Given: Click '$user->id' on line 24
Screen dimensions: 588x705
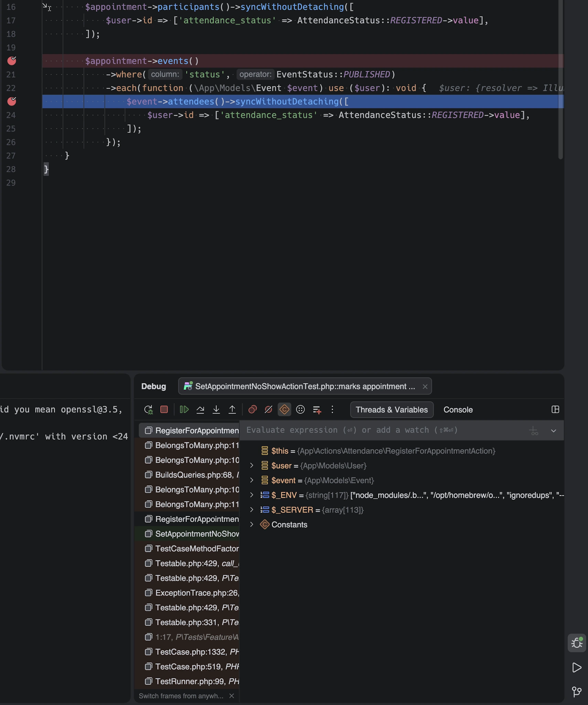Looking at the screenshot, I should pyautogui.click(x=170, y=115).
